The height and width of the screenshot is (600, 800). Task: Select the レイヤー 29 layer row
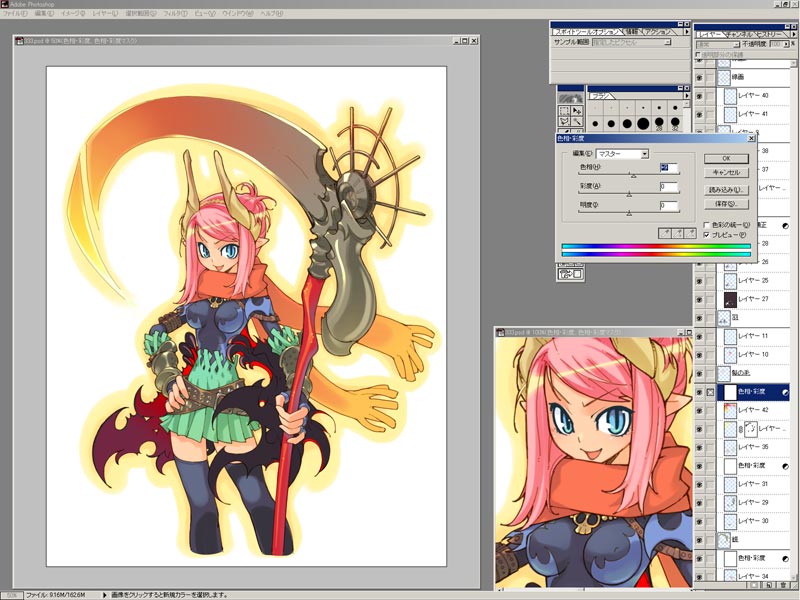click(753, 503)
